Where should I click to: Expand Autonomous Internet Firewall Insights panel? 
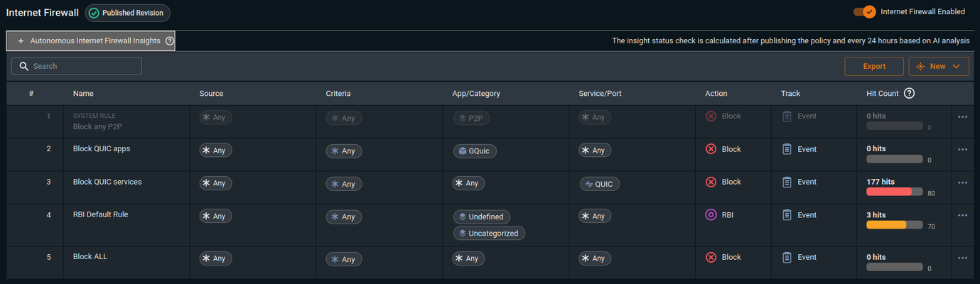90,41
